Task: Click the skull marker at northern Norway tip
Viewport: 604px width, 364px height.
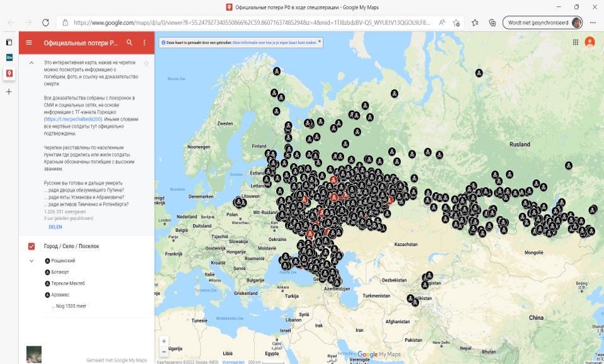Action: (277, 71)
